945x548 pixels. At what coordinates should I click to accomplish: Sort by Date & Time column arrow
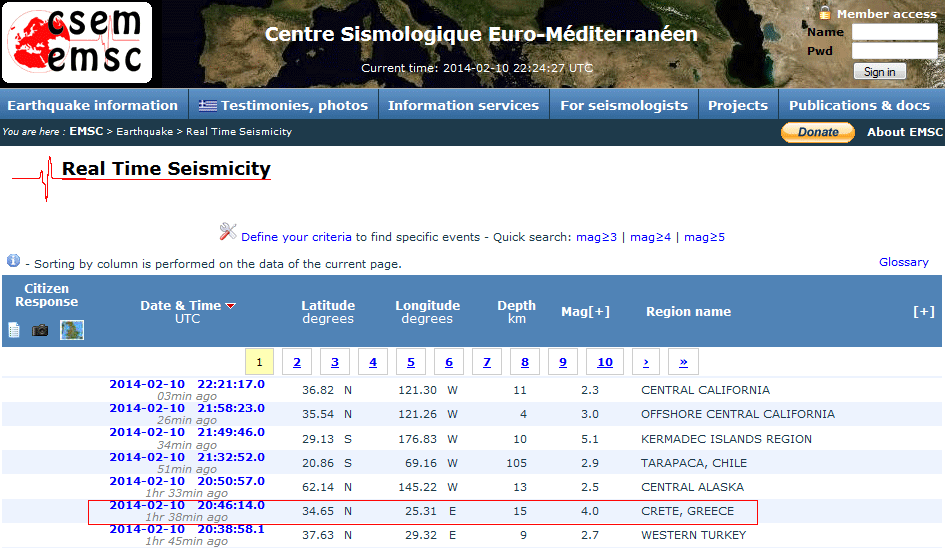(x=231, y=306)
